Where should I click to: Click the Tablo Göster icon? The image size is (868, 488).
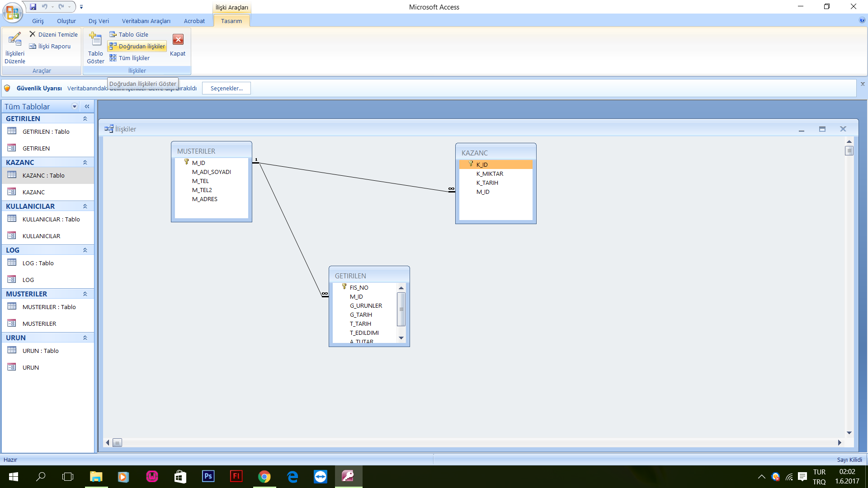click(95, 40)
